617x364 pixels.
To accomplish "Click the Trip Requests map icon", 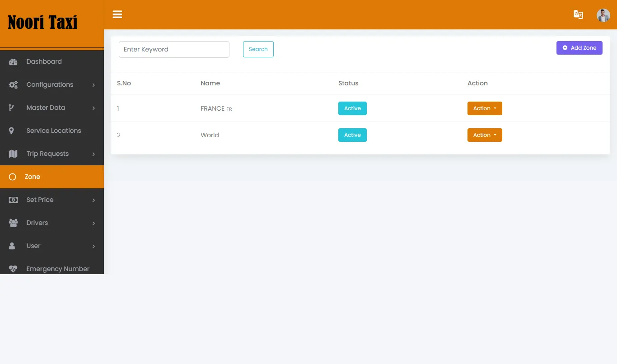I will coord(12,154).
